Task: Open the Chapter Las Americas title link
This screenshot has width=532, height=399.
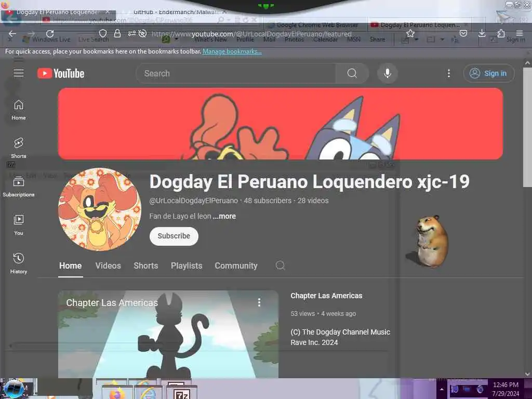Action: (x=326, y=296)
